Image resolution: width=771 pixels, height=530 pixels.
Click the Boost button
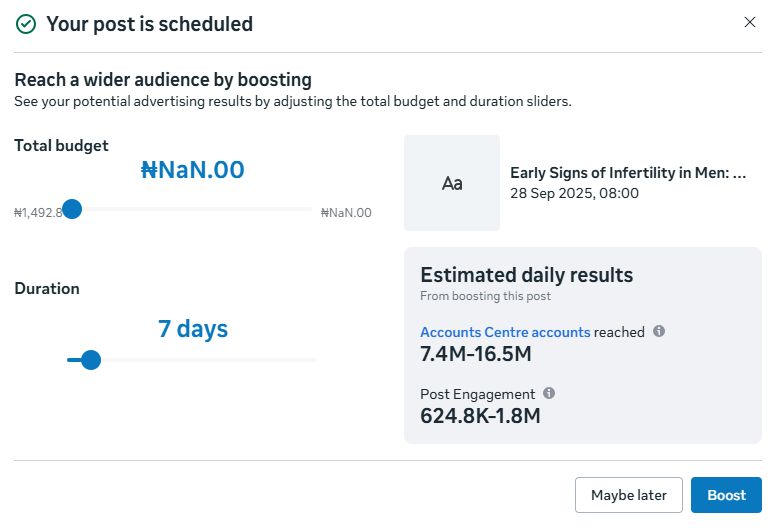coord(726,495)
